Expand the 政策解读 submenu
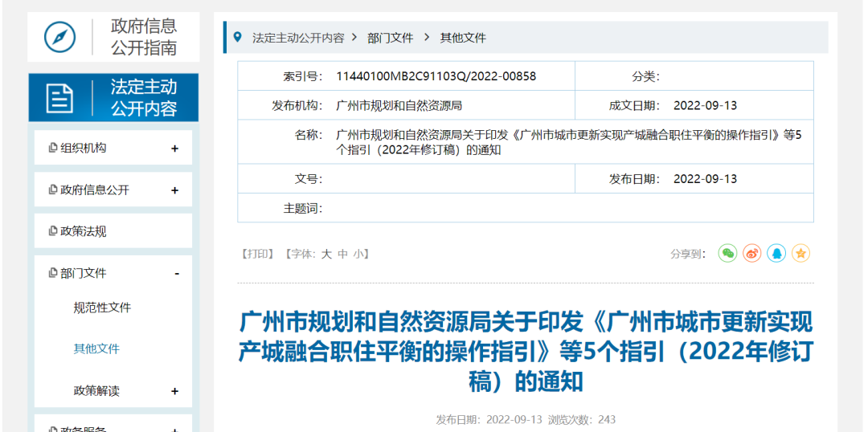868x432 pixels. coord(174,391)
